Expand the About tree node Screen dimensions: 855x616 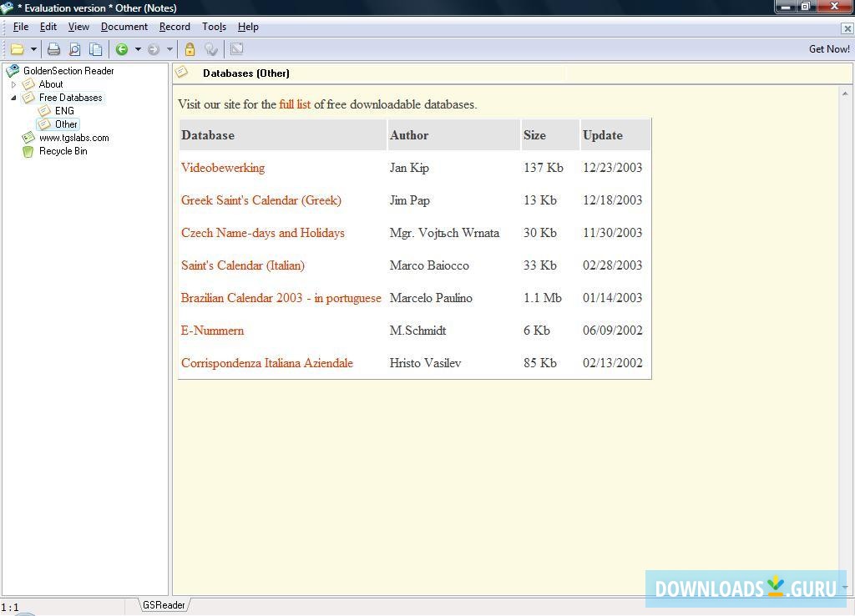click(x=13, y=84)
